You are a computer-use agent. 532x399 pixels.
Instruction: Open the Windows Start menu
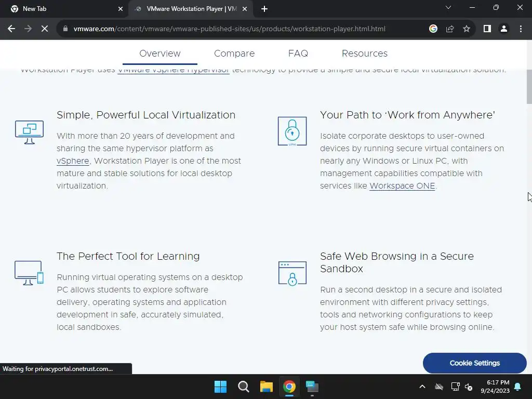(220, 387)
